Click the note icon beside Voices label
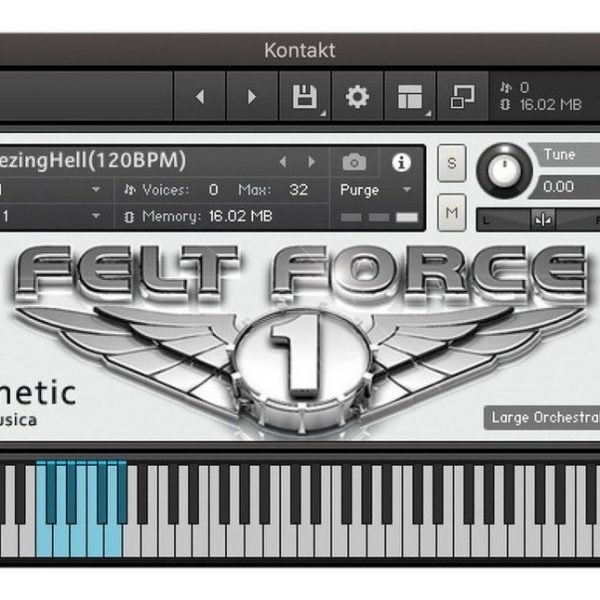600x600 pixels. coord(130,189)
